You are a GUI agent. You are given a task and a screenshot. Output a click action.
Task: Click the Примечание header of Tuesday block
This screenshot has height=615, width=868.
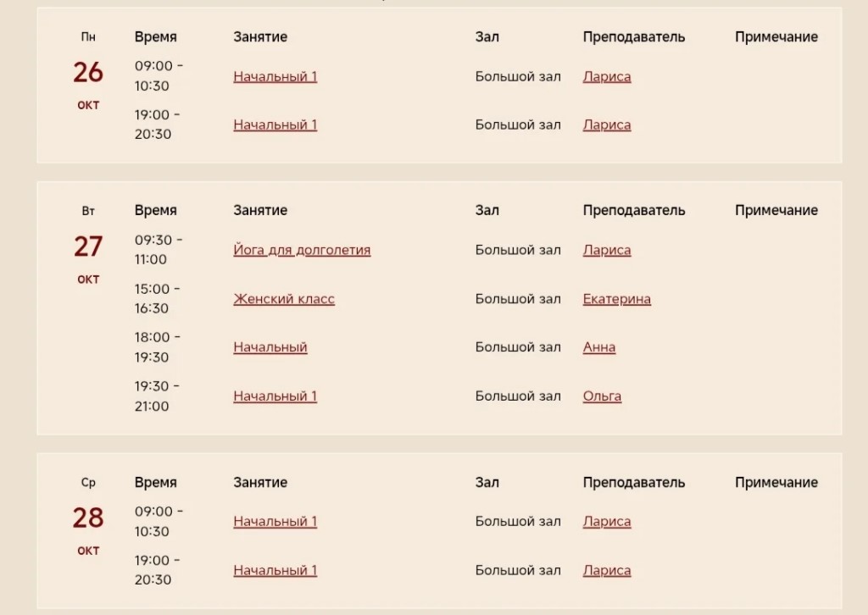(x=776, y=211)
